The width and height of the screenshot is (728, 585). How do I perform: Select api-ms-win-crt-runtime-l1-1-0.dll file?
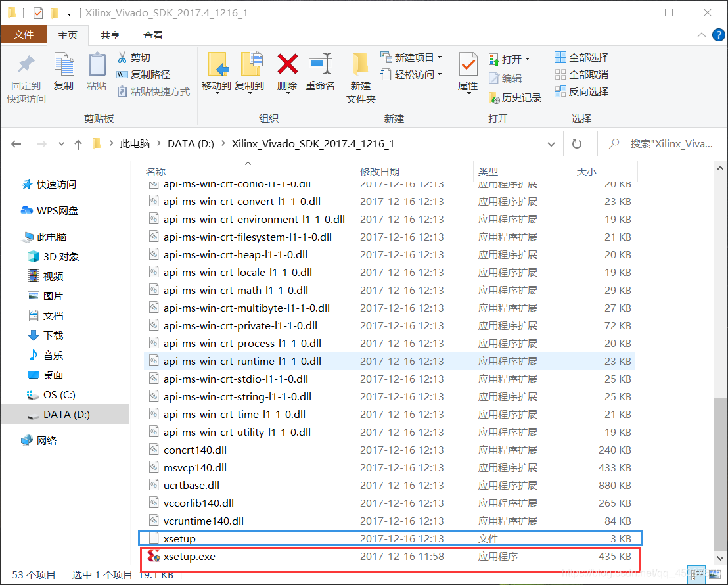pyautogui.click(x=390, y=361)
